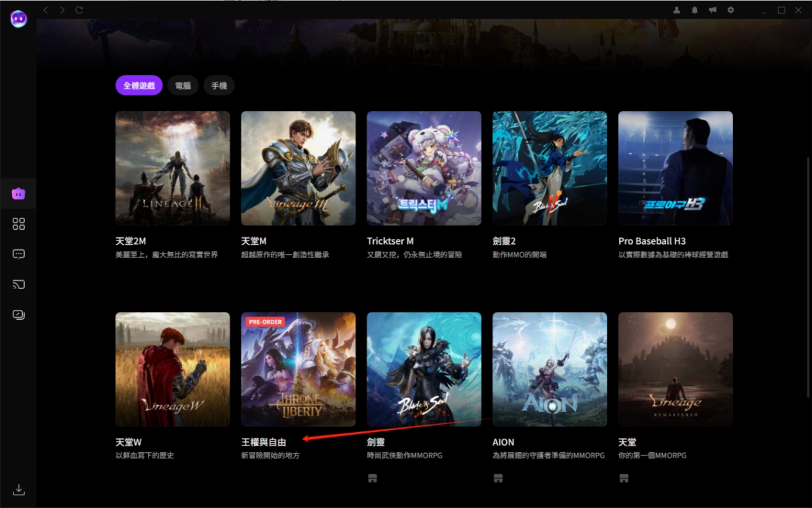The height and width of the screenshot is (508, 812).
Task: Click the PURPLE logo icon
Action: (x=18, y=18)
